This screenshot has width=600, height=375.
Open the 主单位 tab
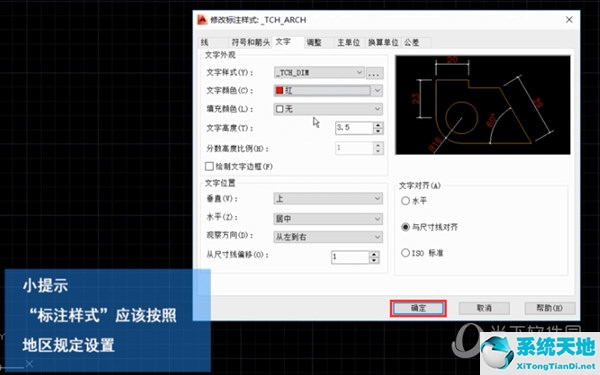click(349, 42)
